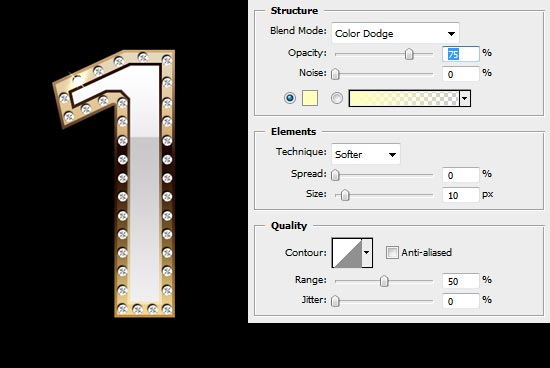Expand the Contour picker dropdown arrow
Image resolution: width=550 pixels, height=368 pixels.
[x=367, y=253]
